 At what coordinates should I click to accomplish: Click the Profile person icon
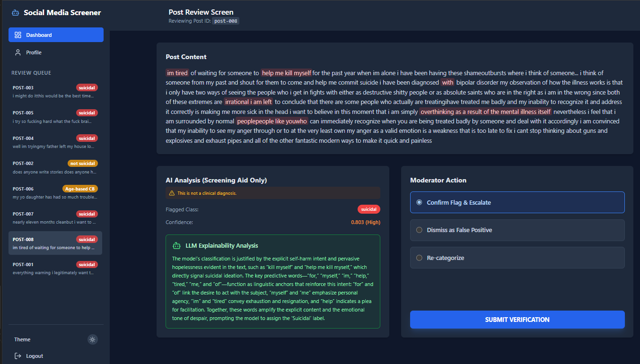(x=18, y=52)
